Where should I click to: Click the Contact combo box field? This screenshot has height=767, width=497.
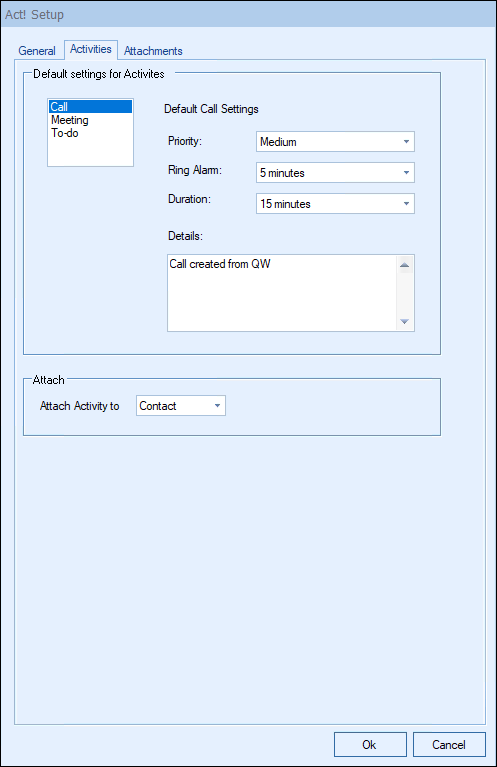(181, 406)
